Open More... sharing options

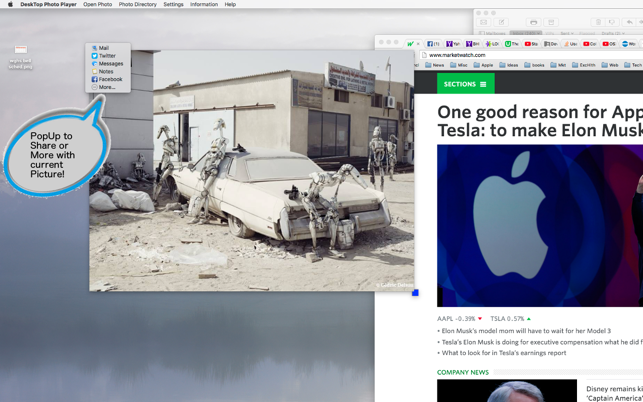coord(106,88)
